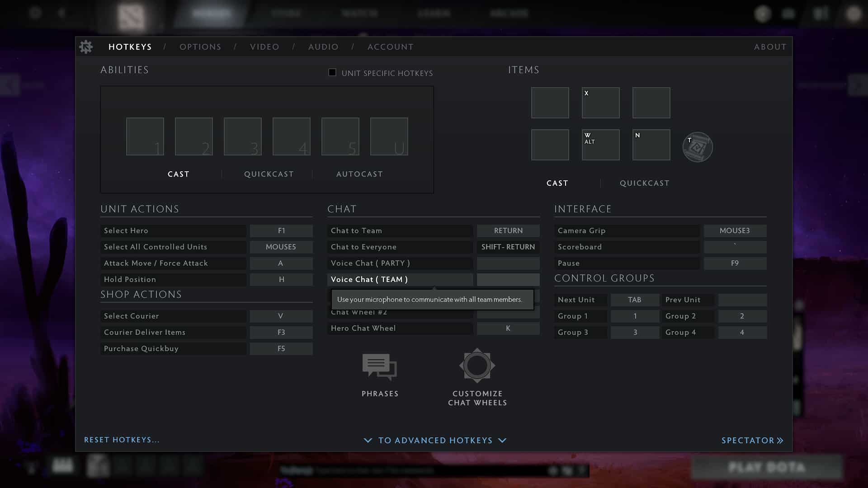868x488 pixels.
Task: Click the rightmost circular avatar icon top-right
Action: (853, 14)
